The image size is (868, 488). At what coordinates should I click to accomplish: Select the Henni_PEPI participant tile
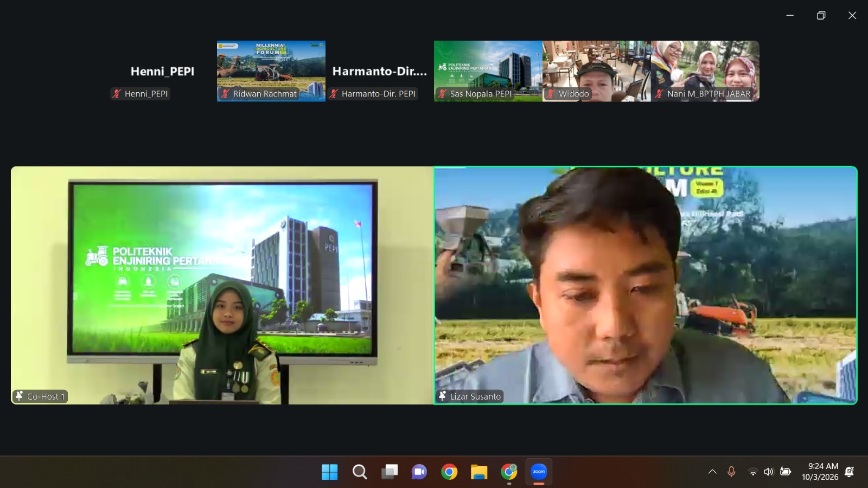tap(163, 71)
